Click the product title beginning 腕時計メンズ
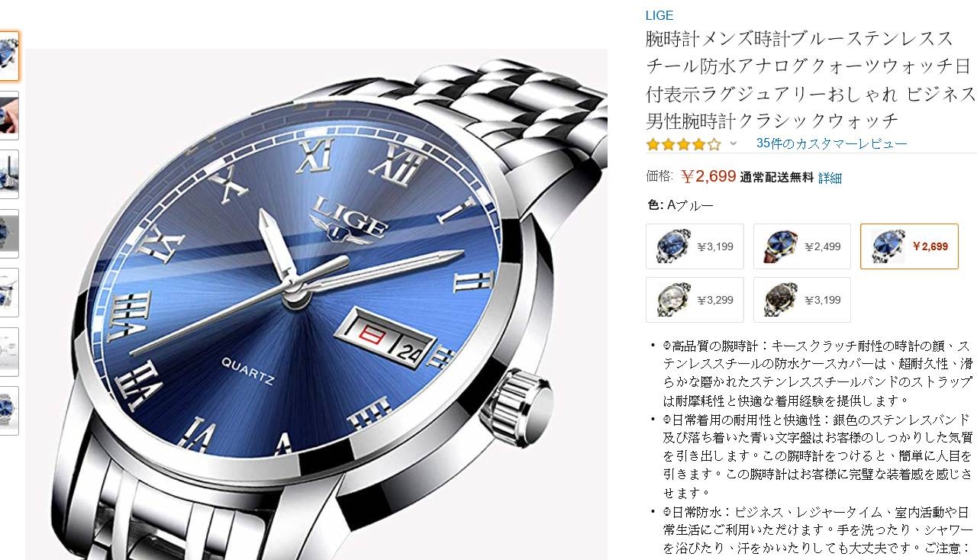Viewport: 977px width, 560px height. click(811, 79)
